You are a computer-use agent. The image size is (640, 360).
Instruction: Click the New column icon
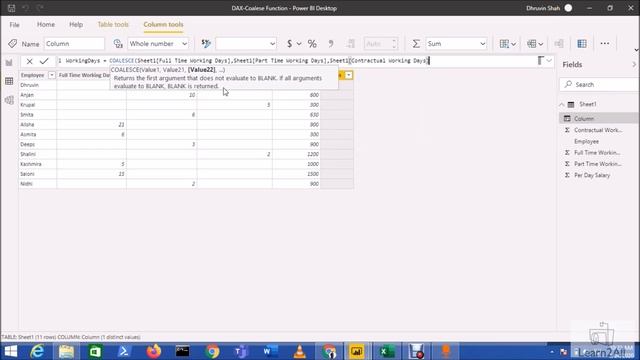click(582, 44)
